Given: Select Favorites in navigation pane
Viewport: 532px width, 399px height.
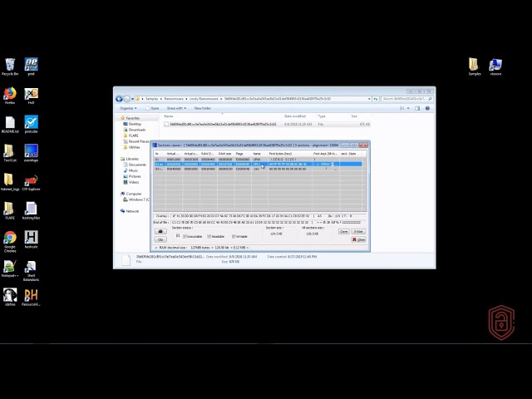Looking at the screenshot, I should (x=132, y=118).
